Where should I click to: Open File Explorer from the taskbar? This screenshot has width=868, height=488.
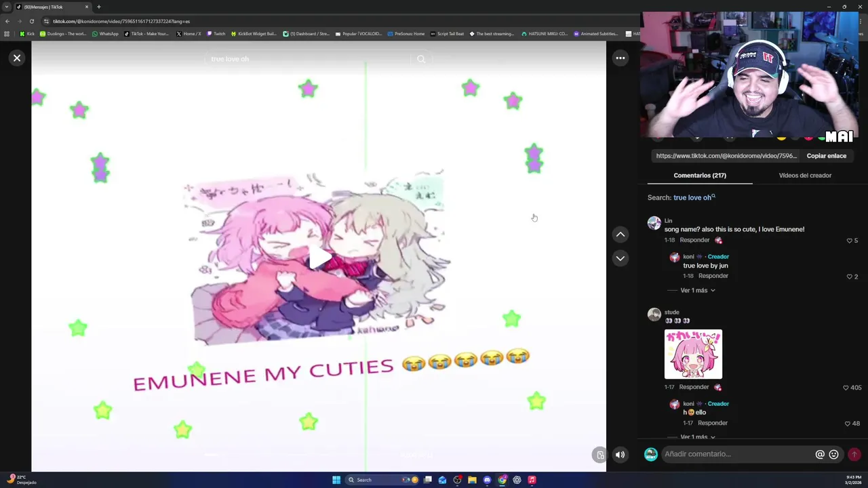tap(472, 480)
